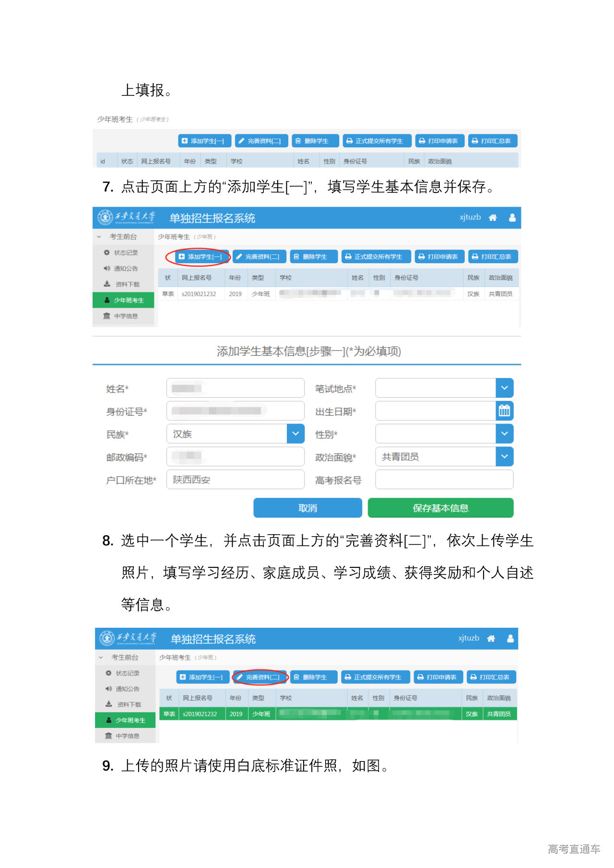Select 中学信息 building item in the bottom sidebar
Viewport: 614px width, 868px height.
(x=127, y=736)
